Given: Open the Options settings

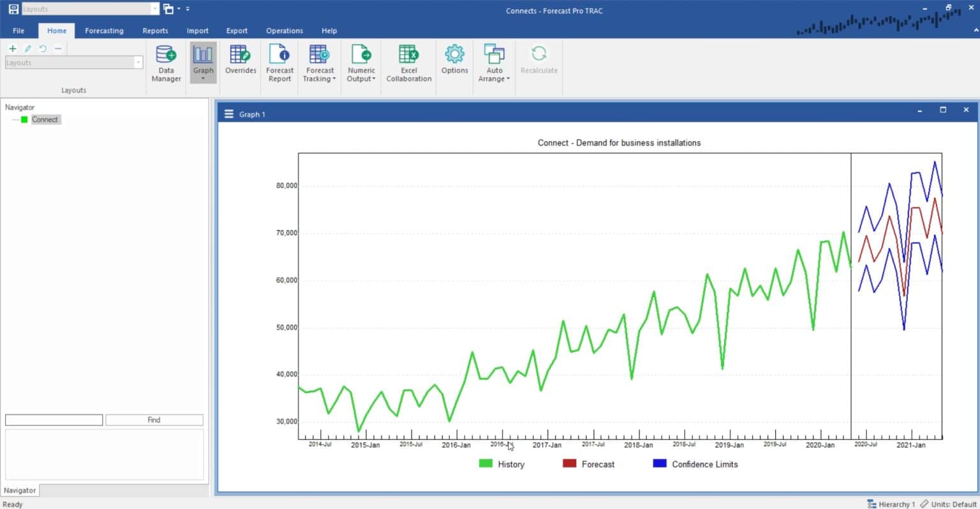Looking at the screenshot, I should tap(454, 62).
